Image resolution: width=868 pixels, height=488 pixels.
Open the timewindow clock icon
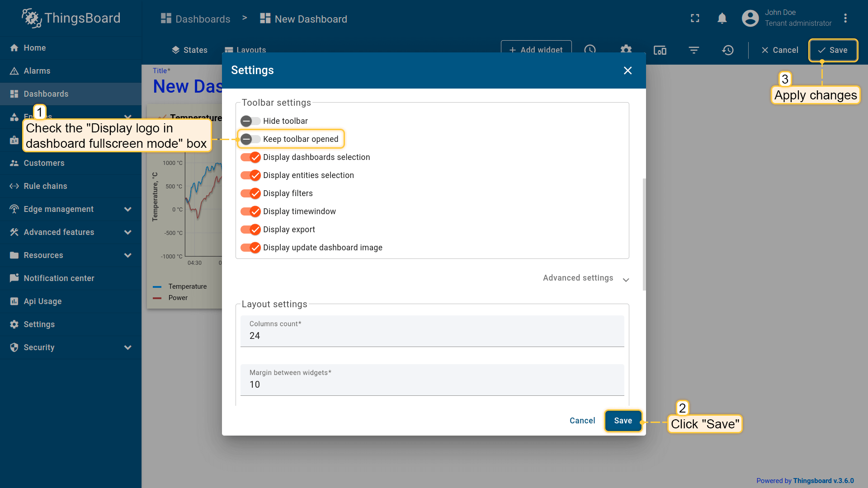[590, 49]
